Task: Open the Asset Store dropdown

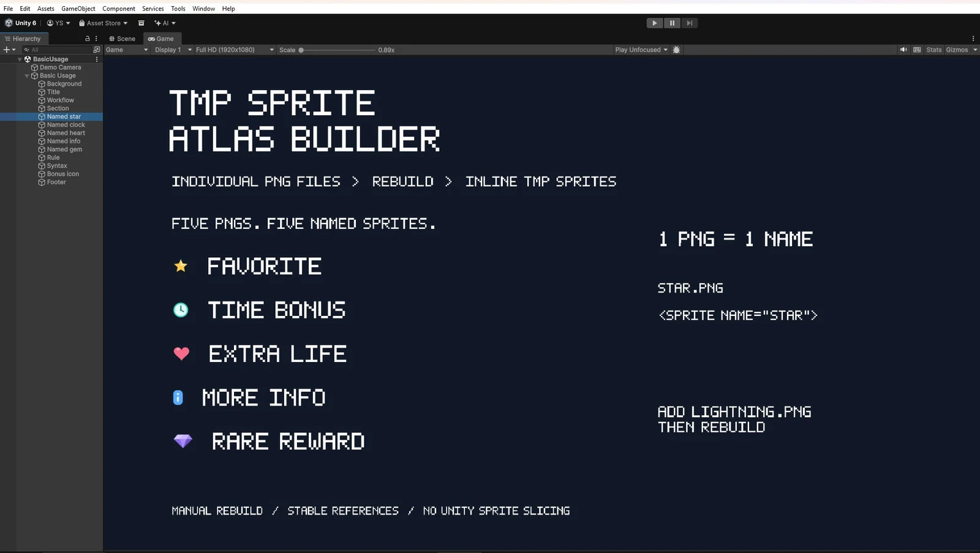Action: pos(103,23)
